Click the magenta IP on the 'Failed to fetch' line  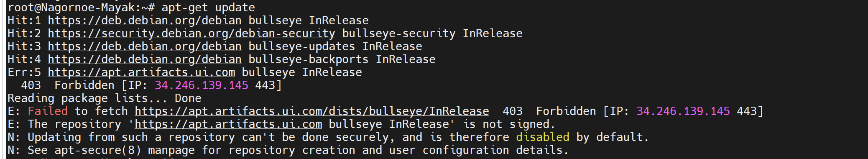[x=683, y=111]
